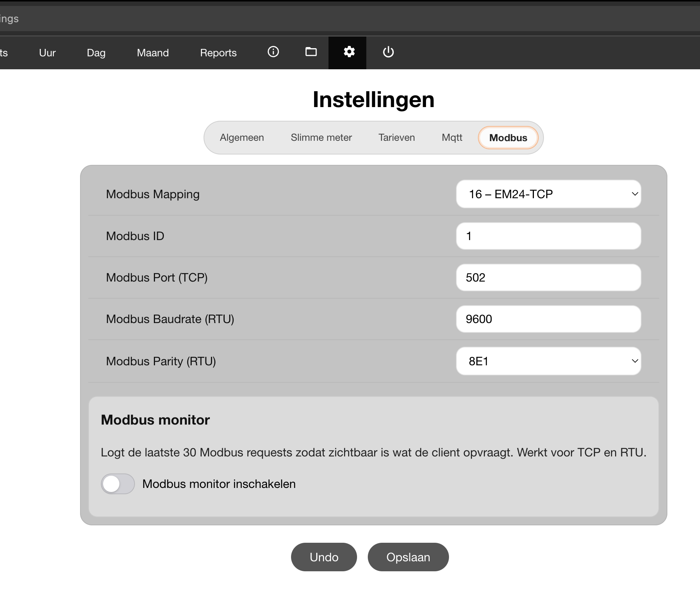Open the Dag menu item
Viewport: 700px width, 615px height.
(x=96, y=53)
